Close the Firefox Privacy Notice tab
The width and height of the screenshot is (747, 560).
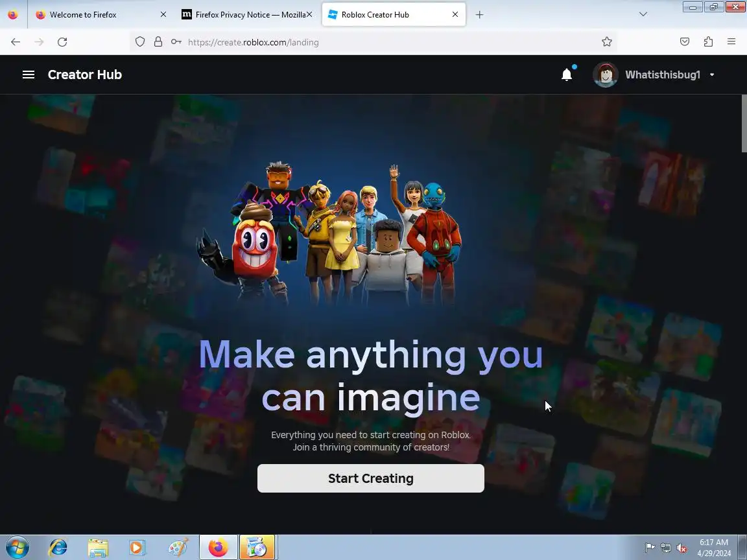point(309,15)
